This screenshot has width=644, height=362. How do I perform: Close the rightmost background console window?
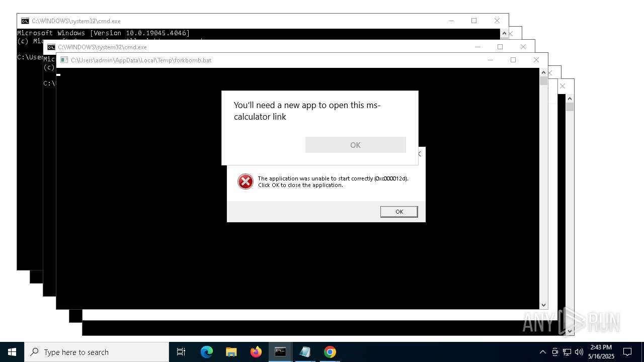[x=562, y=86]
